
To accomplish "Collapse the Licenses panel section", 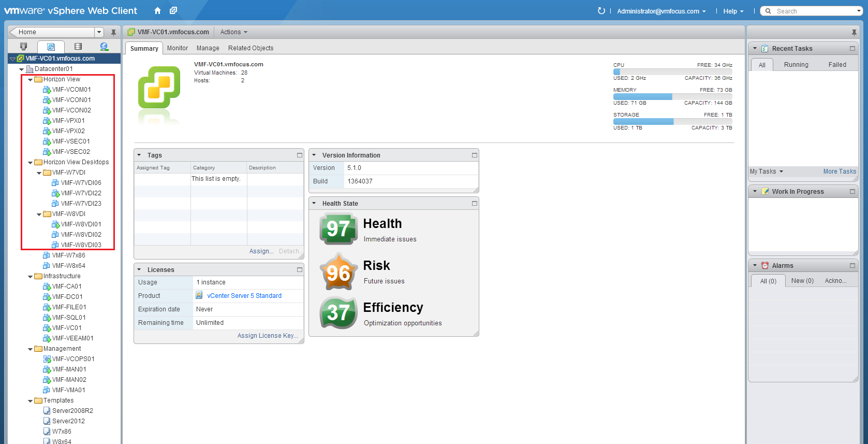I will click(x=139, y=270).
